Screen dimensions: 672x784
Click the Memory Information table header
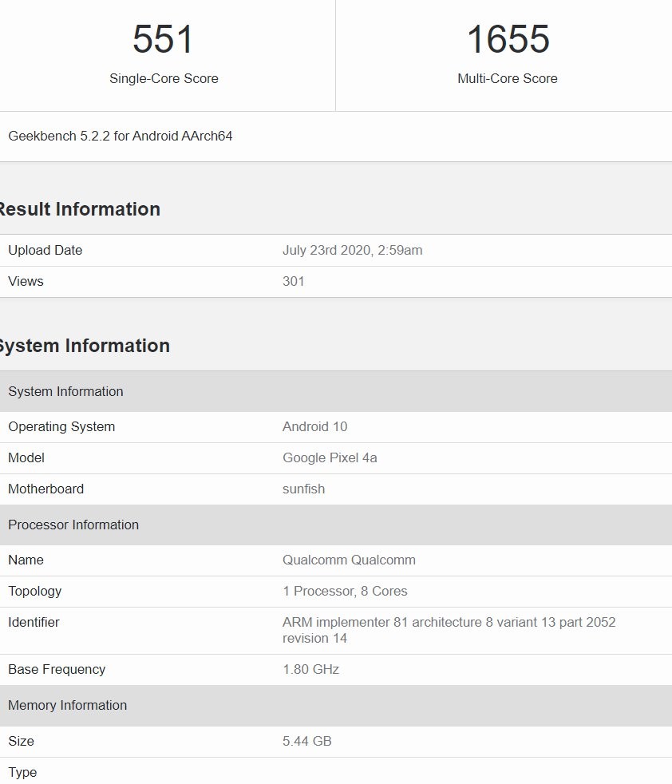click(x=68, y=705)
